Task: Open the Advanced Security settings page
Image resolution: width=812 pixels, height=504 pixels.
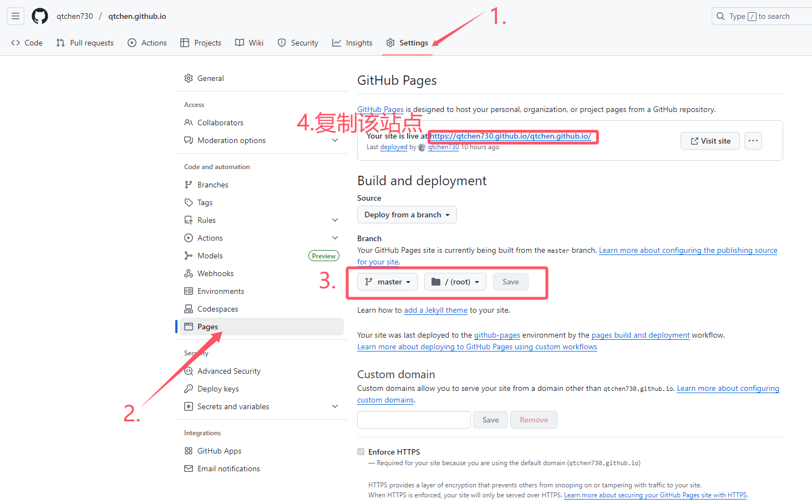Action: click(x=262, y=371)
